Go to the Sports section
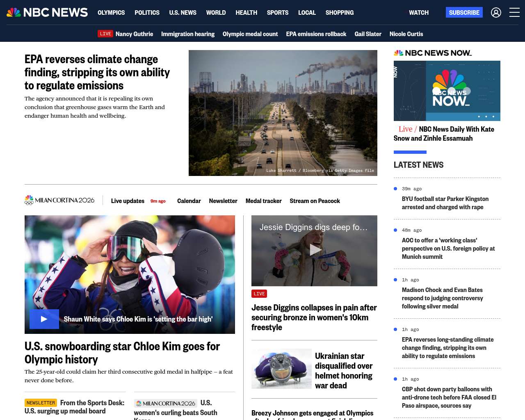The image size is (525, 420). coord(278,13)
